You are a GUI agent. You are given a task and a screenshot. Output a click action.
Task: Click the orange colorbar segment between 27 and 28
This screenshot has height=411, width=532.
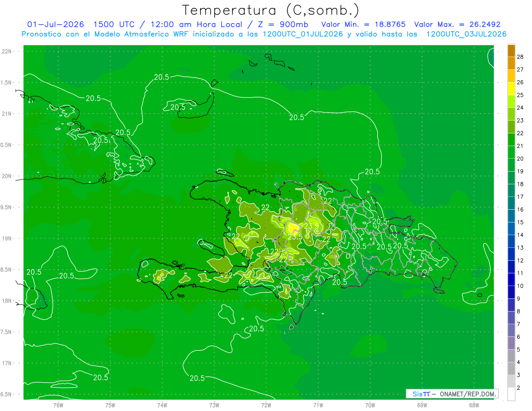[x=511, y=63]
